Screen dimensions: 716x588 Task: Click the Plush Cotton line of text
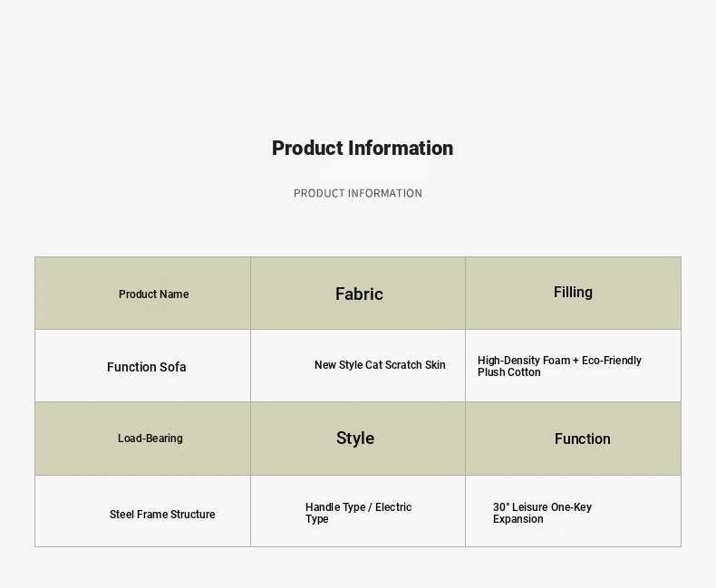click(508, 372)
